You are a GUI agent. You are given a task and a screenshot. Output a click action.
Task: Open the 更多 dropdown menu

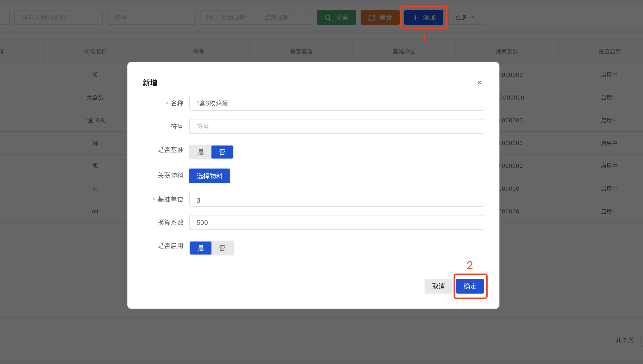coord(465,17)
